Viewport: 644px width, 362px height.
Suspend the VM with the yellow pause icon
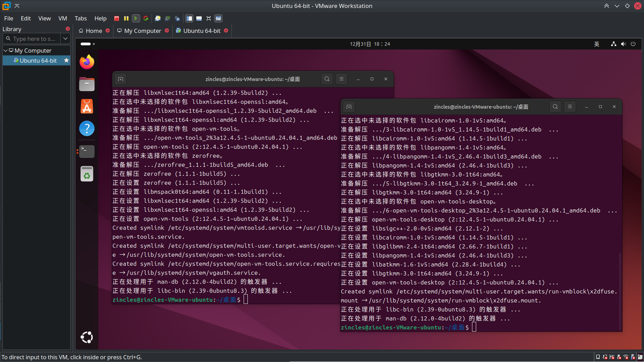click(126, 18)
